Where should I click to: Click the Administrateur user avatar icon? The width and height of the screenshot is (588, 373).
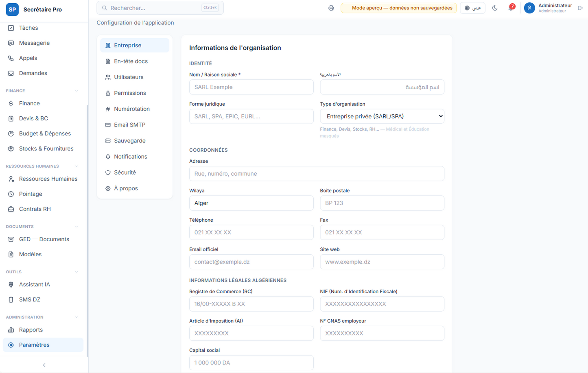click(x=529, y=8)
